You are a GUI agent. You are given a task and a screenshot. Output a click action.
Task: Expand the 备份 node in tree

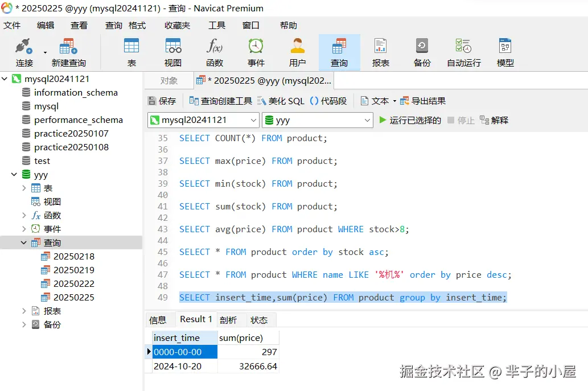[x=24, y=324]
